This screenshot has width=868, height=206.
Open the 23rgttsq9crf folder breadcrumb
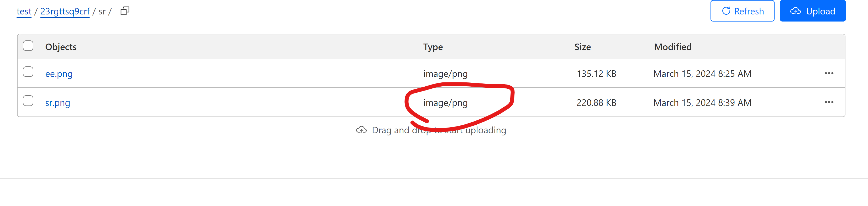(x=65, y=11)
